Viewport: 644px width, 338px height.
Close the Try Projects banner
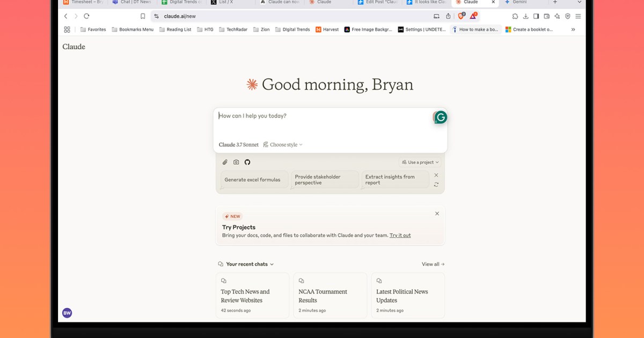tap(437, 214)
